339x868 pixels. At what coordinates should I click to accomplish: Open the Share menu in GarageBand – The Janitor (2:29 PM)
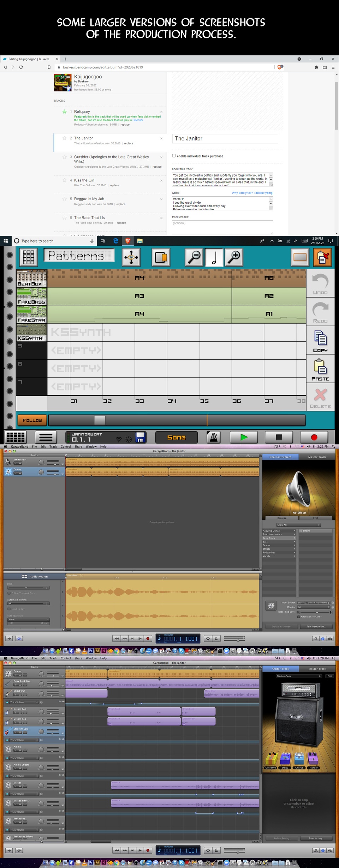[x=78, y=658]
